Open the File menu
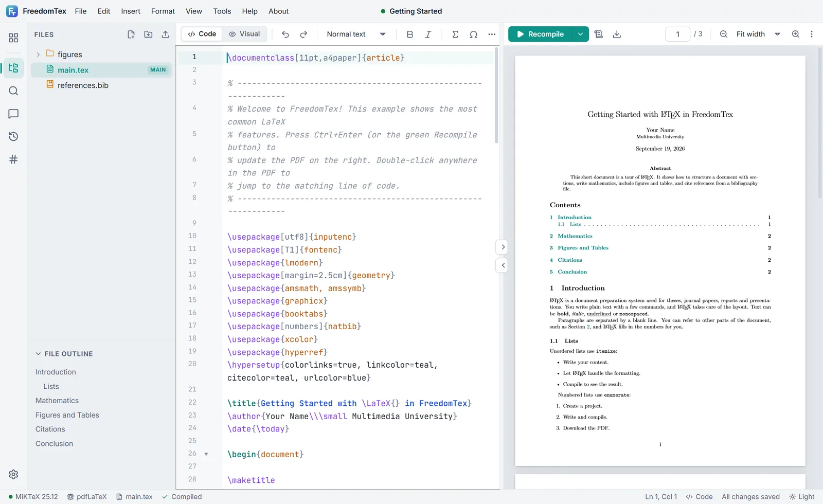 [81, 11]
